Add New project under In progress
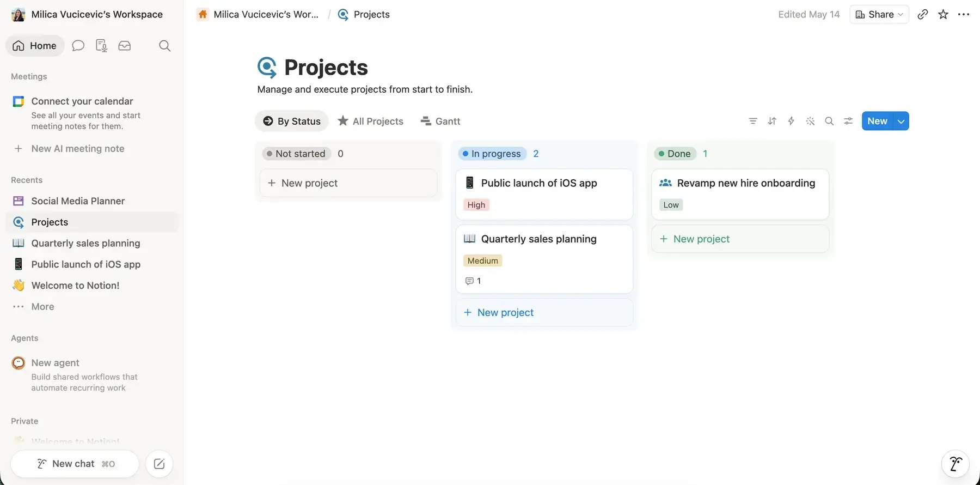Viewport: 980px width, 485px height. coord(544,312)
